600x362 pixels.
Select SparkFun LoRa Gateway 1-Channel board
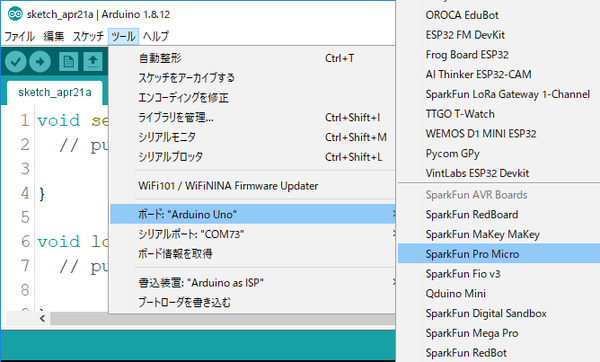[x=499, y=94]
